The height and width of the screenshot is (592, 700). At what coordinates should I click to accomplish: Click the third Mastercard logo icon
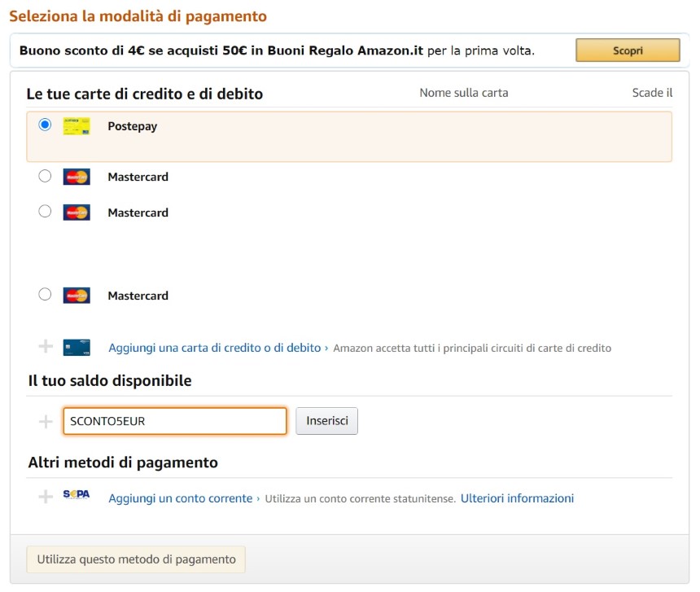coord(77,296)
